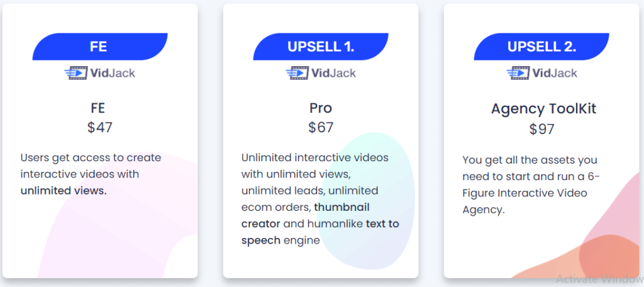Click the bold 'text to speech' text
644x287 pixels.
pos(320,232)
